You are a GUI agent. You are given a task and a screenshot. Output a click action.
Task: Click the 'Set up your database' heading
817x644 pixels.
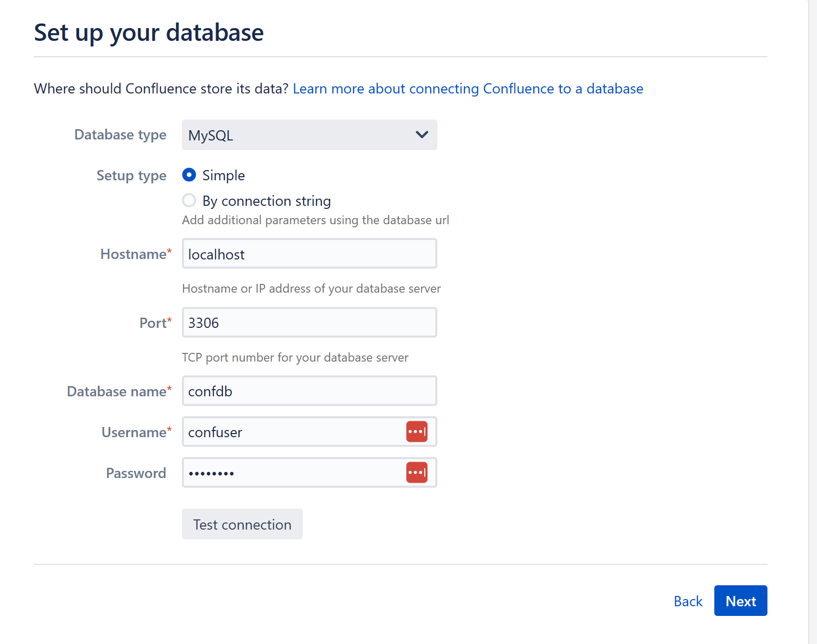tap(149, 33)
